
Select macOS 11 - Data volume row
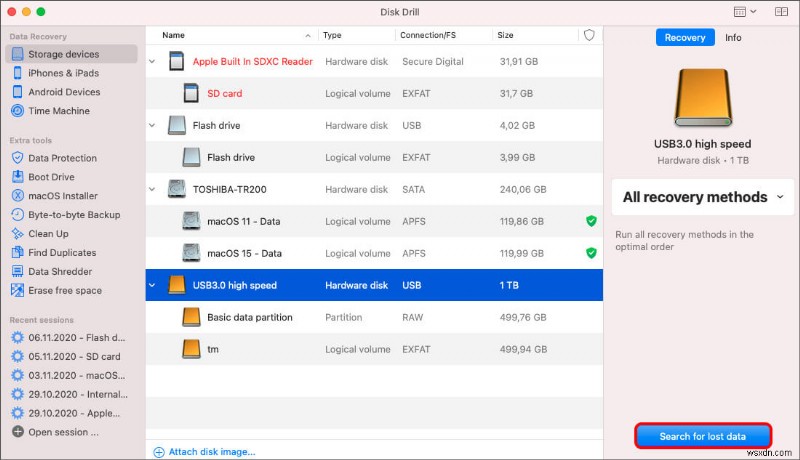coord(374,221)
